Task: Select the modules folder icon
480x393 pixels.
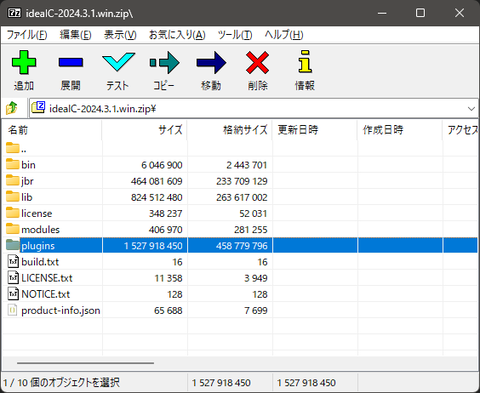Action: coord(13,229)
